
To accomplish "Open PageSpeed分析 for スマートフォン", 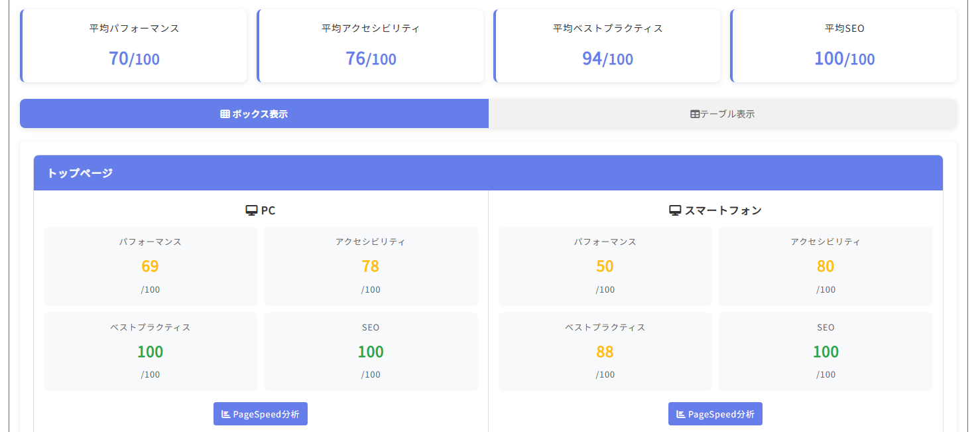I will pos(715,414).
